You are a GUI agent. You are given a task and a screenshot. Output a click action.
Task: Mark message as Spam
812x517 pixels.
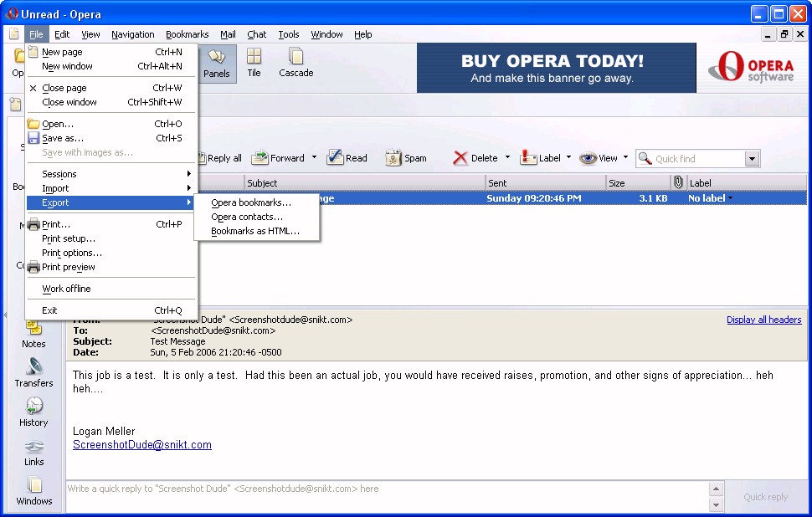click(406, 158)
